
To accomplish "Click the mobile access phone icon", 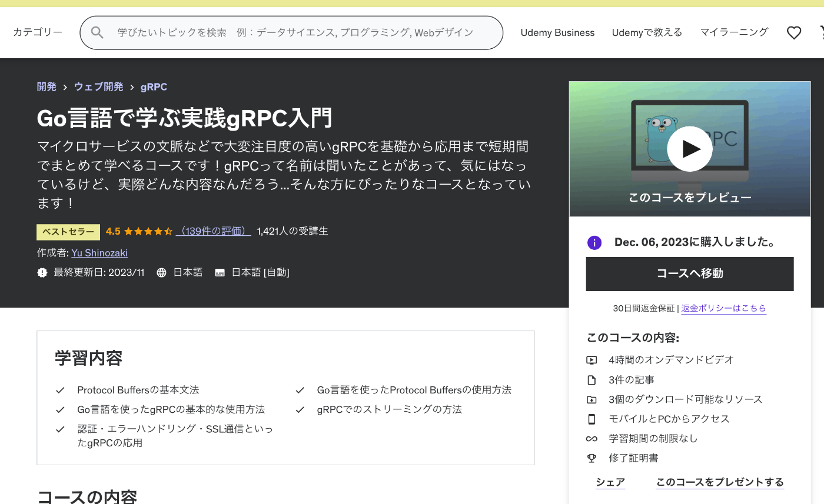I will pos(592,419).
